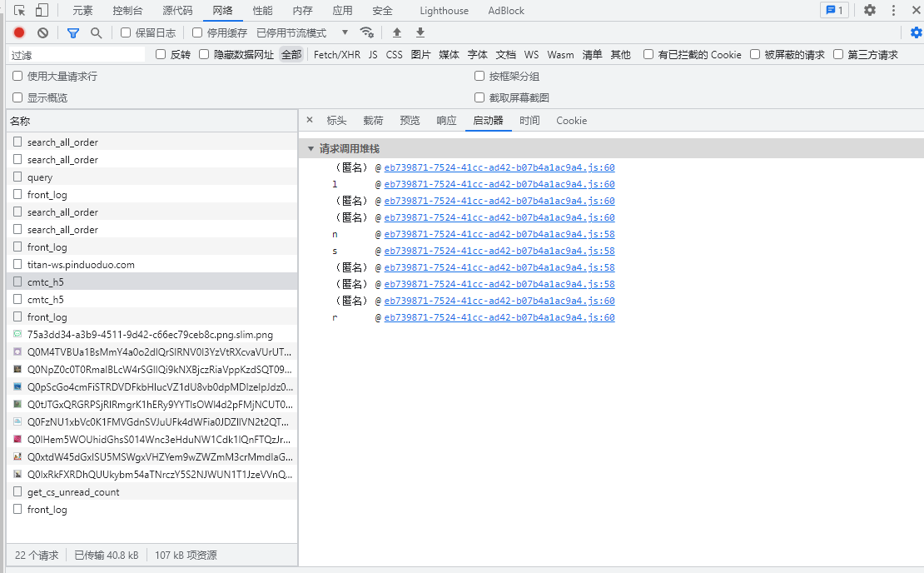Click thumbnail icon of Q0M4TVBUa1 request

click(x=17, y=352)
